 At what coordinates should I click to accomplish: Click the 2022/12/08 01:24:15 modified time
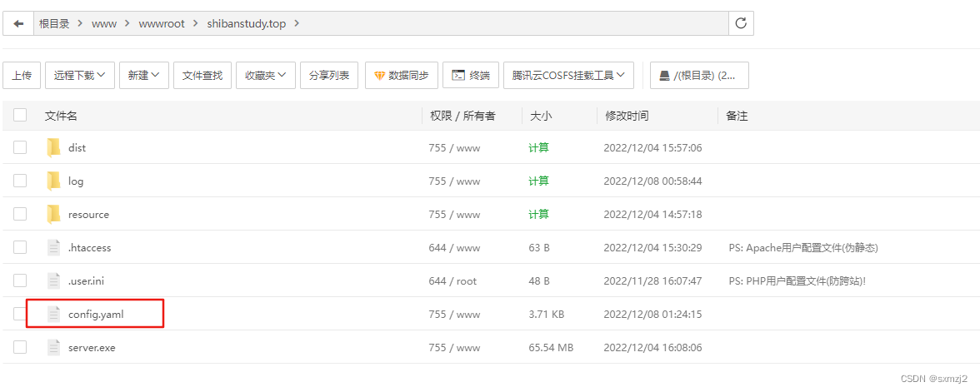[x=652, y=315]
